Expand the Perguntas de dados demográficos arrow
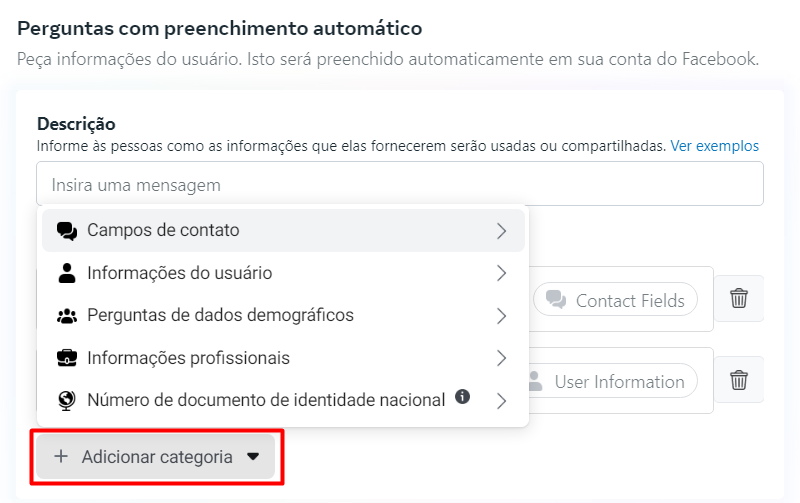The height and width of the screenshot is (503, 800). coord(502,316)
